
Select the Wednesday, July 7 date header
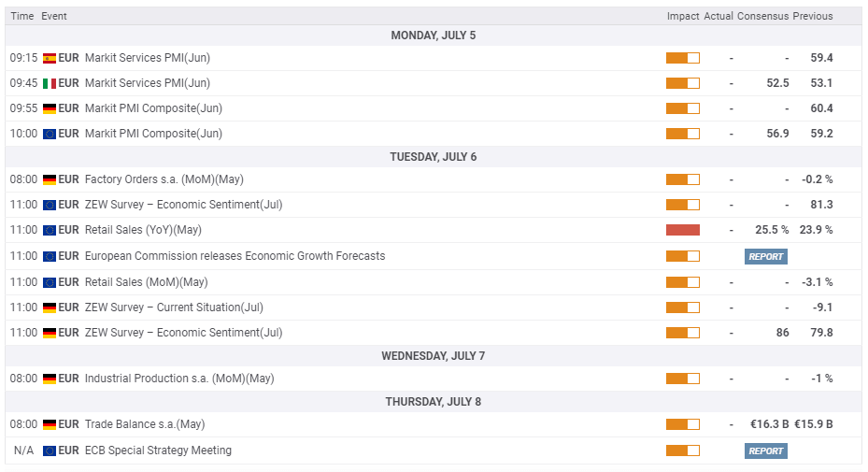(x=433, y=356)
